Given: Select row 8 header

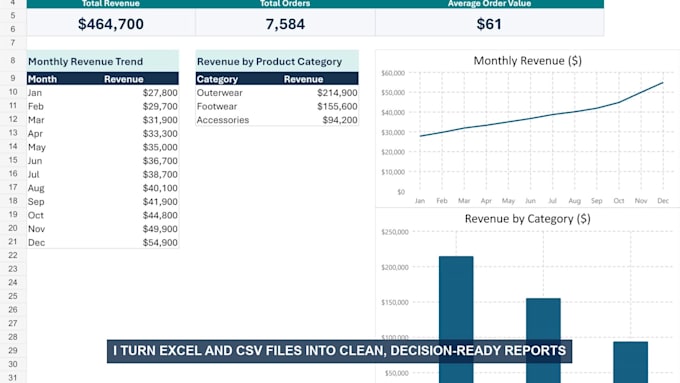Looking at the screenshot, I should (13, 61).
